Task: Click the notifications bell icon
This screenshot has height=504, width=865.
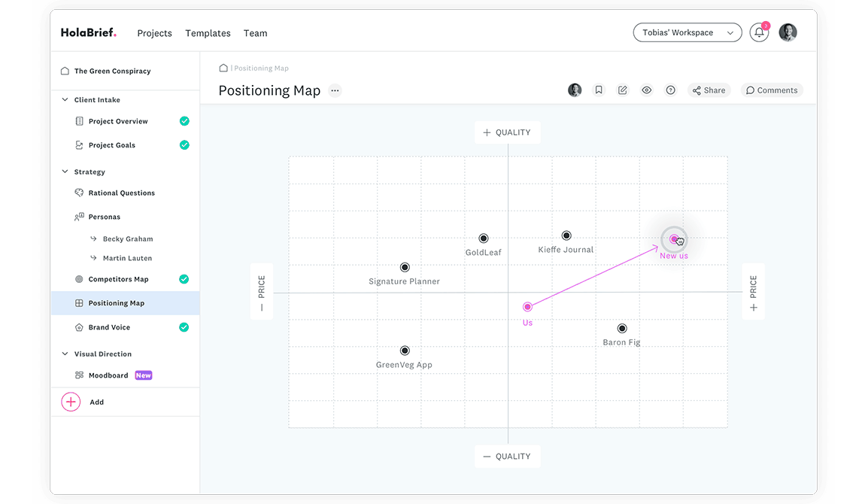Action: pos(759,33)
